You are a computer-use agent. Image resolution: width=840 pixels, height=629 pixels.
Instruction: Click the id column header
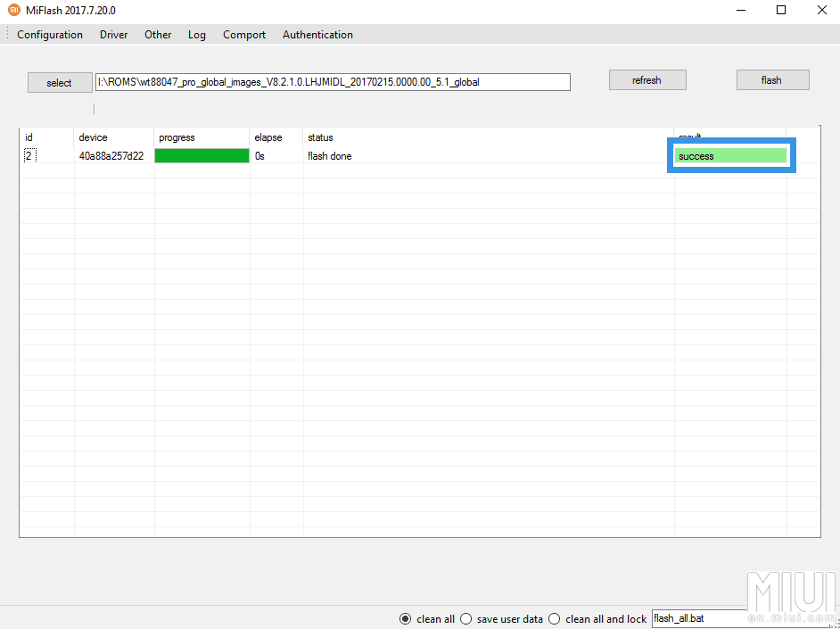pyautogui.click(x=47, y=137)
